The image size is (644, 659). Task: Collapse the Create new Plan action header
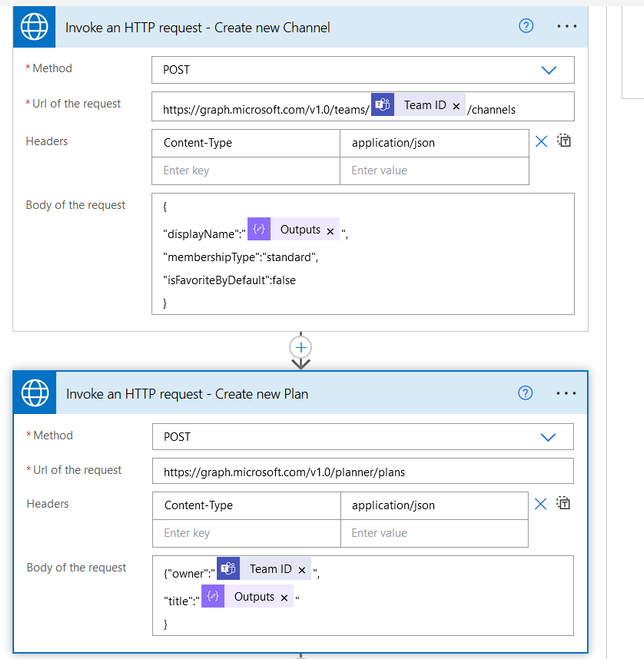coord(250,394)
